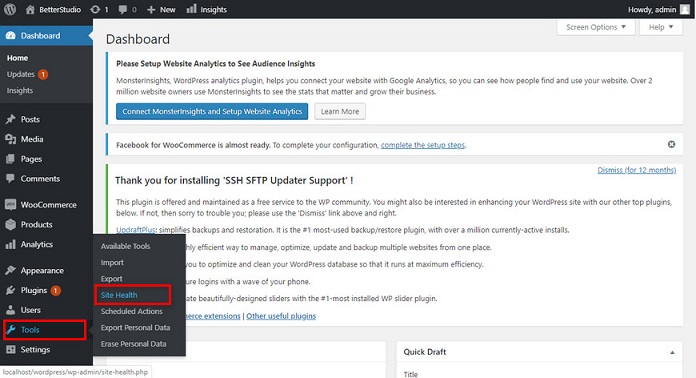Follow the complete the setup steps link
696x378 pixels.
point(423,145)
